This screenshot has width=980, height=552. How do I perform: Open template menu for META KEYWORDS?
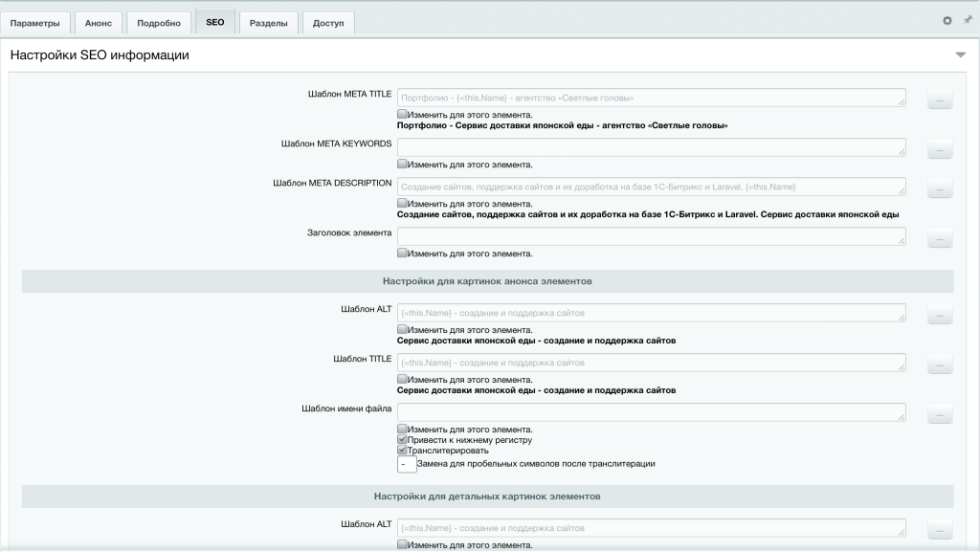pos(940,149)
